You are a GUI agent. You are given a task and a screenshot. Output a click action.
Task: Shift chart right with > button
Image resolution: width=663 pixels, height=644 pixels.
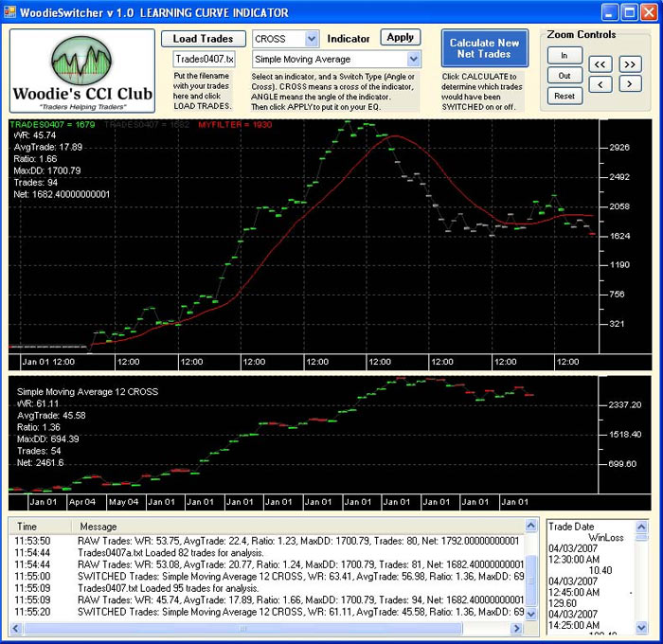pos(630,83)
